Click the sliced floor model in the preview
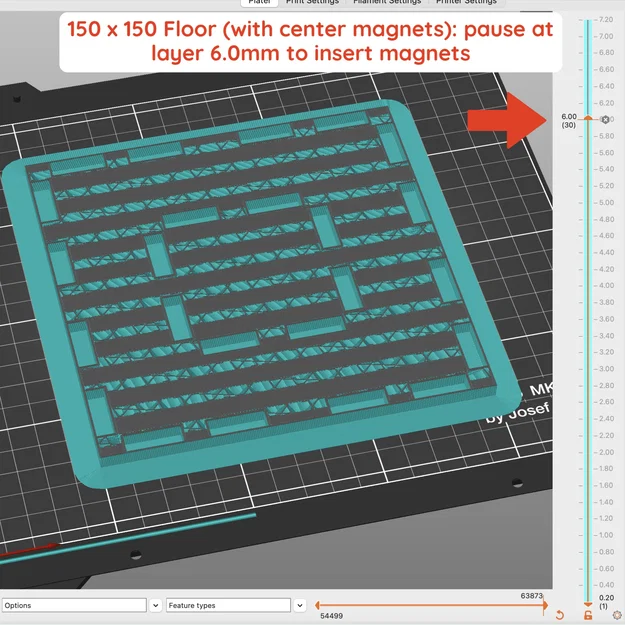 pos(259,295)
